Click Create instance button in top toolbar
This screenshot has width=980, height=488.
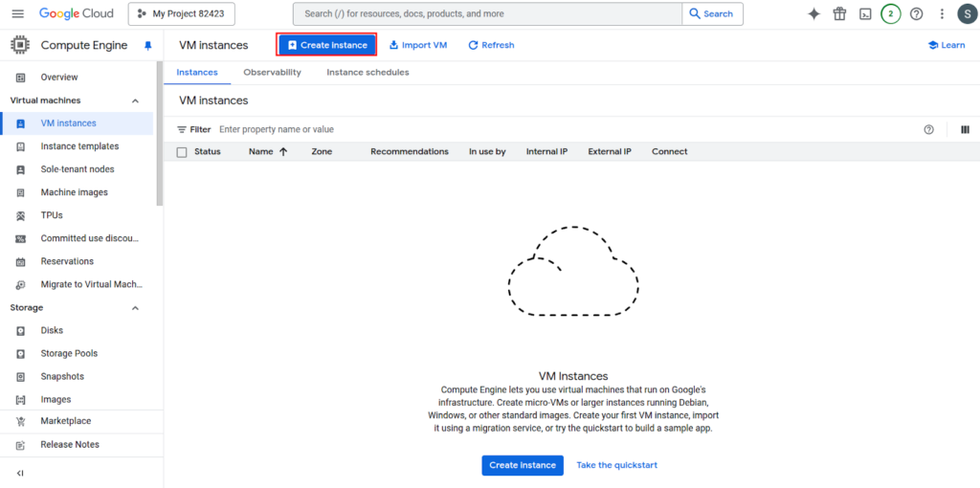tap(327, 45)
